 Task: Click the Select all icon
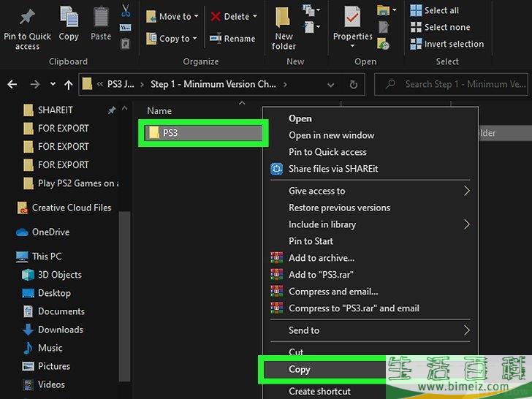pyautogui.click(x=416, y=10)
